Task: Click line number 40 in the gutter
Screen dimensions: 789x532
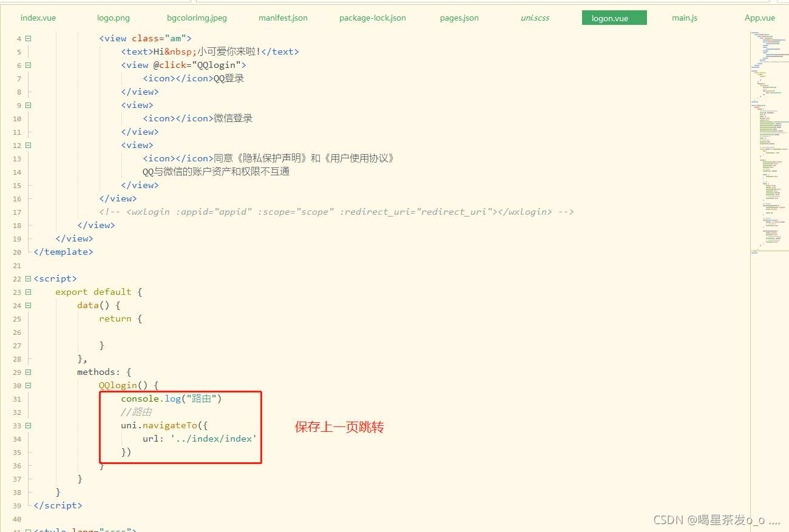Action: click(x=16, y=519)
